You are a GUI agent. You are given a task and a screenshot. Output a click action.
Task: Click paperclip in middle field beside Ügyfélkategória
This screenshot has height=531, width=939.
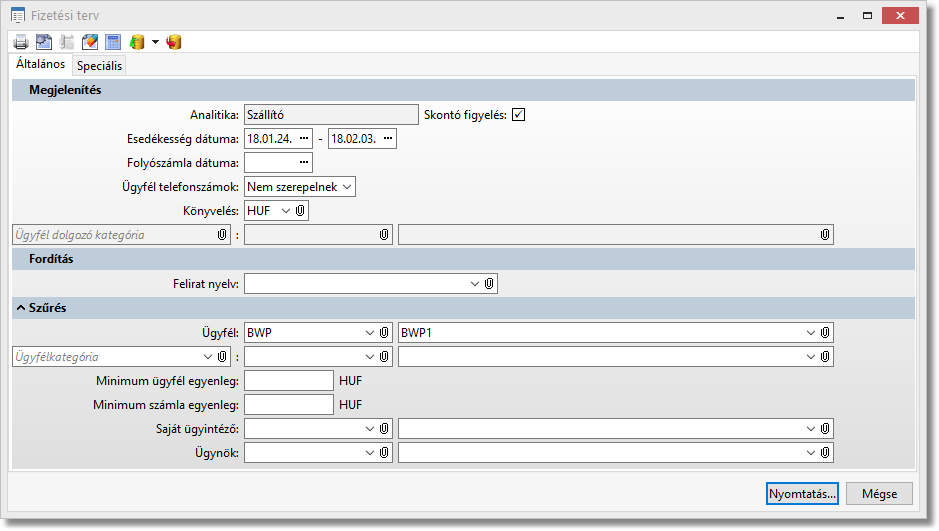point(384,357)
